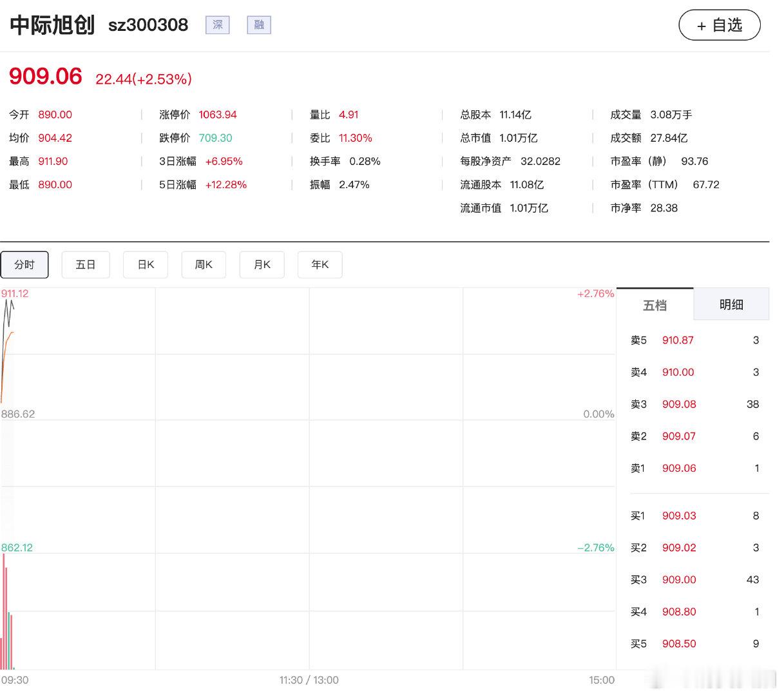Open the 月K chart tab
Screen dimensions: 784x696
(x=262, y=264)
